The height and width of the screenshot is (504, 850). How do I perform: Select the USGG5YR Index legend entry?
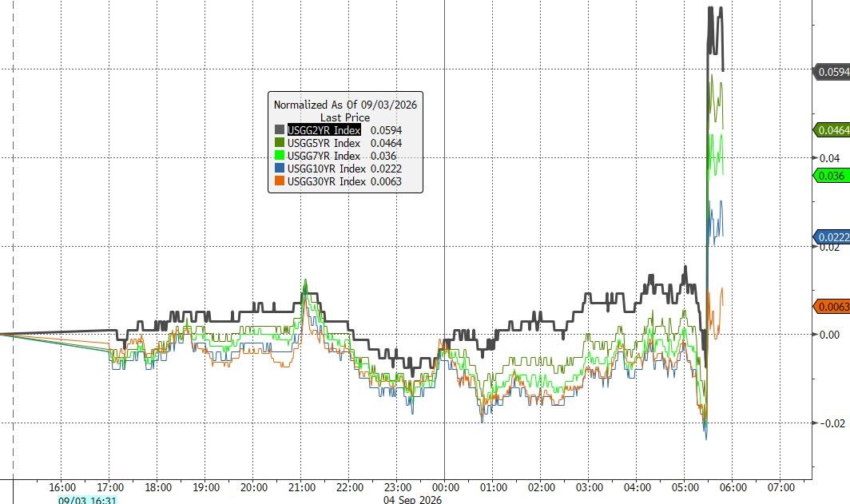pyautogui.click(x=324, y=143)
